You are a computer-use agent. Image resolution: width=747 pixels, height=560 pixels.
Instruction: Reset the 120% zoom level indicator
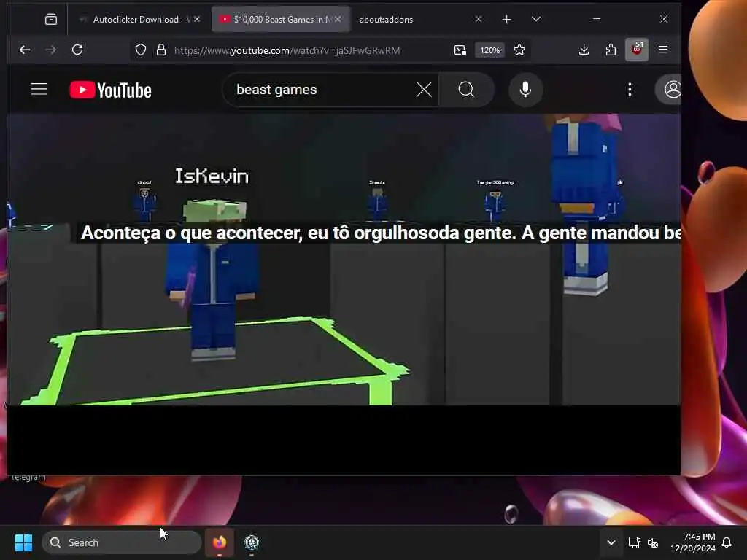click(x=489, y=50)
